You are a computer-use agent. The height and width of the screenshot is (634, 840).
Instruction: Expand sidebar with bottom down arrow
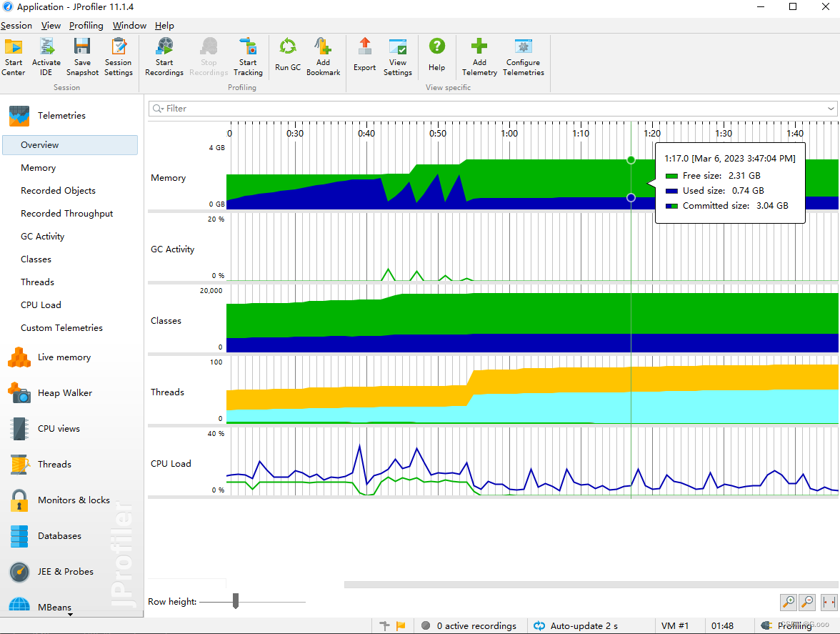(70, 615)
